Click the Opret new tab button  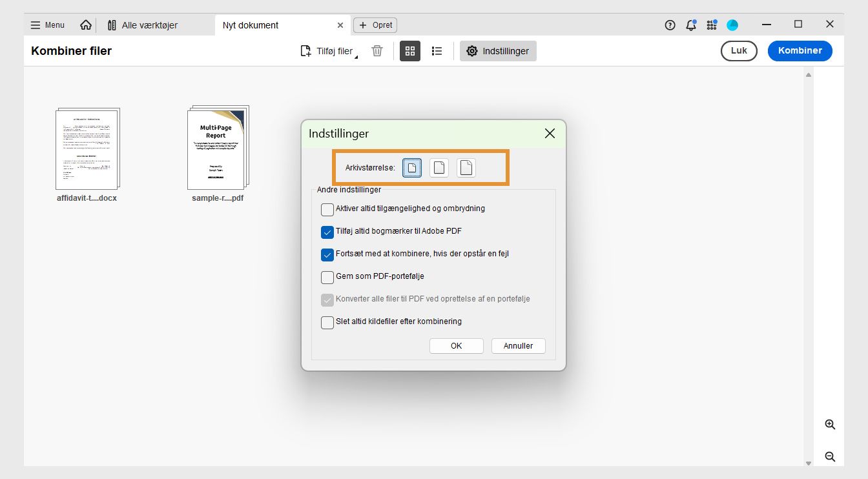375,25
